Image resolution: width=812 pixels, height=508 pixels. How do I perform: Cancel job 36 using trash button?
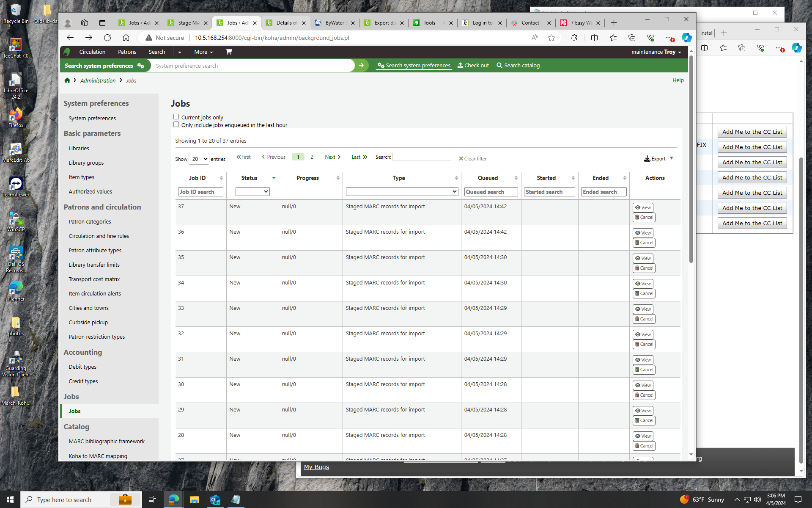pyautogui.click(x=644, y=243)
